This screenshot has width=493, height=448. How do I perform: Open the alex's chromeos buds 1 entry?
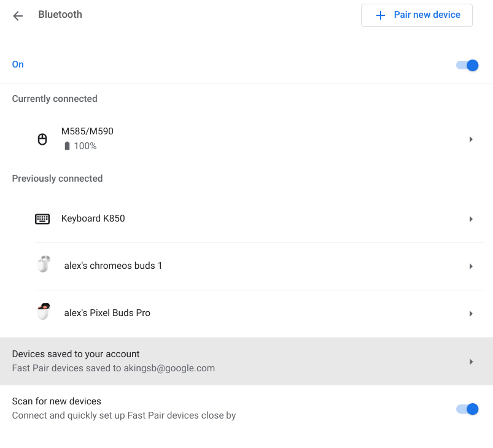(113, 266)
